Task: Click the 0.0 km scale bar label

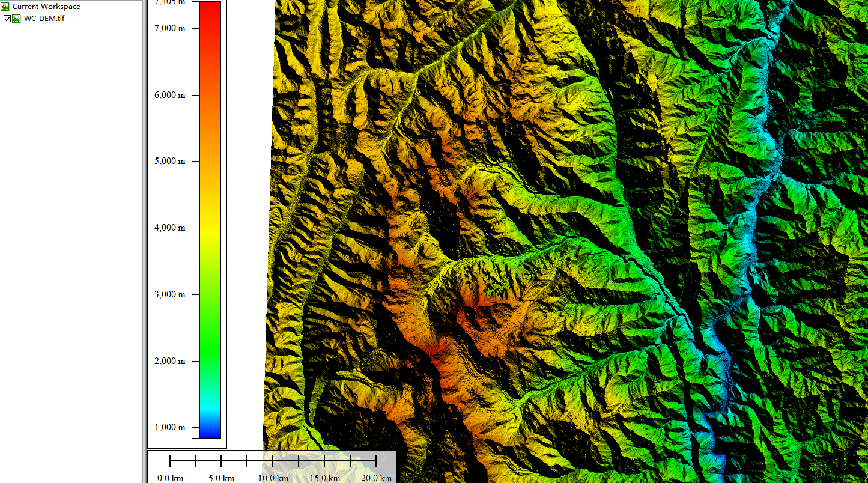Action: [x=170, y=478]
